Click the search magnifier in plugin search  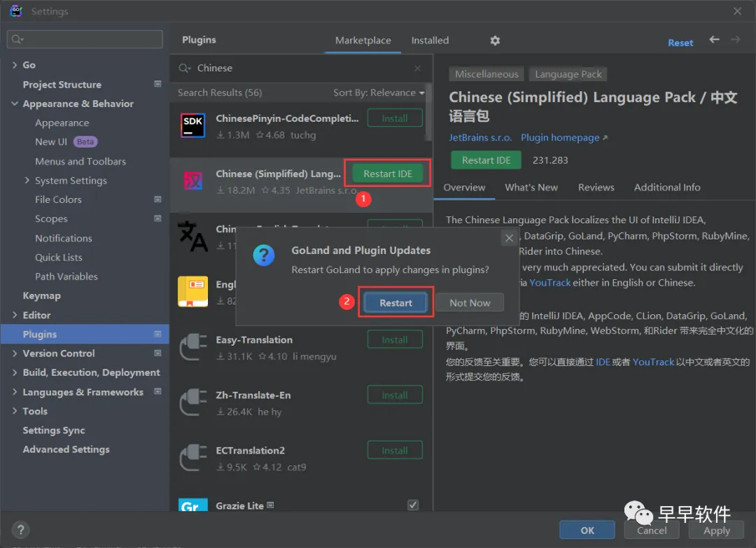(184, 69)
